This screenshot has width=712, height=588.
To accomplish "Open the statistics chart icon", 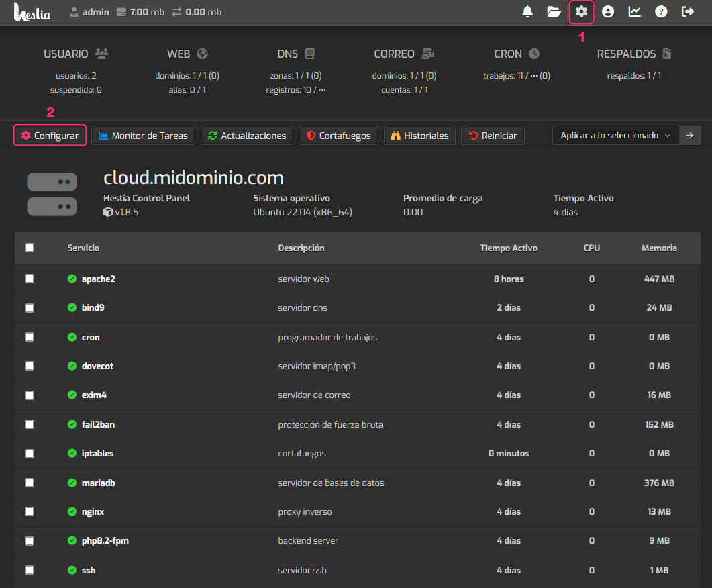I will [x=634, y=11].
